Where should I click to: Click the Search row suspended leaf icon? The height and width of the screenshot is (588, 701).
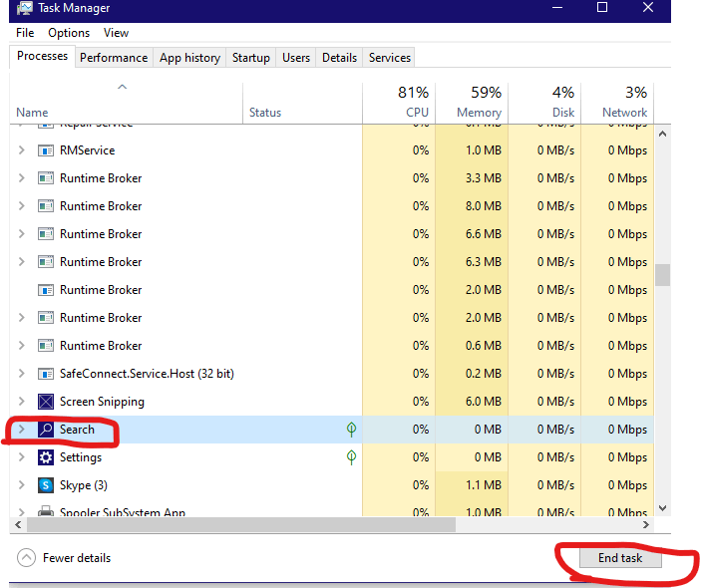tap(351, 430)
